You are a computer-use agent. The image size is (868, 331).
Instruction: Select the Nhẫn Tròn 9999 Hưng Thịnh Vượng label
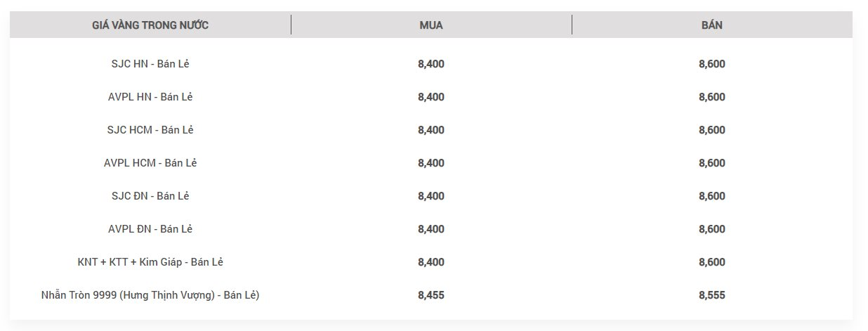pos(150,295)
